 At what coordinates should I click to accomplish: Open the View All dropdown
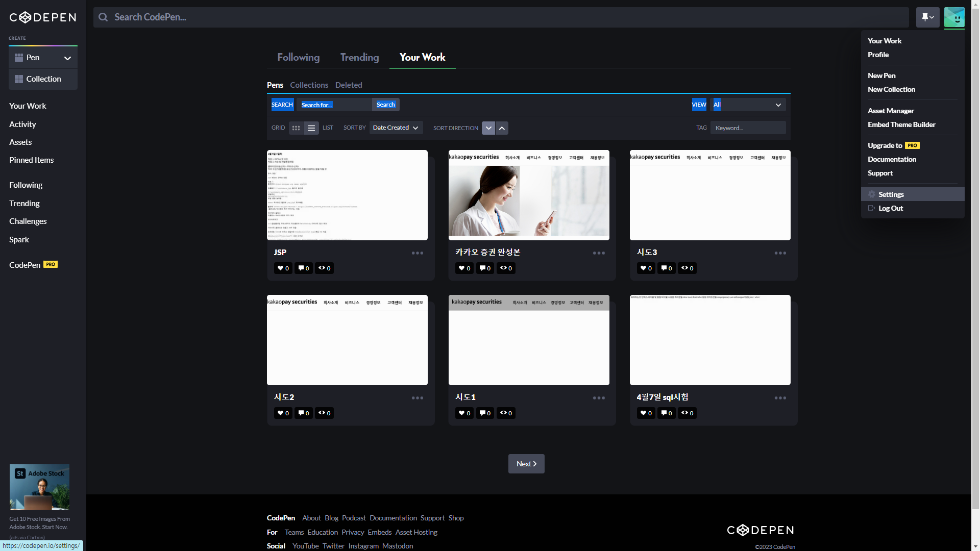[x=748, y=105]
